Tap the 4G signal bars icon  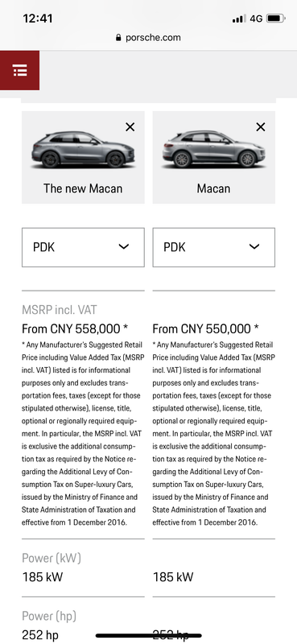(x=239, y=19)
